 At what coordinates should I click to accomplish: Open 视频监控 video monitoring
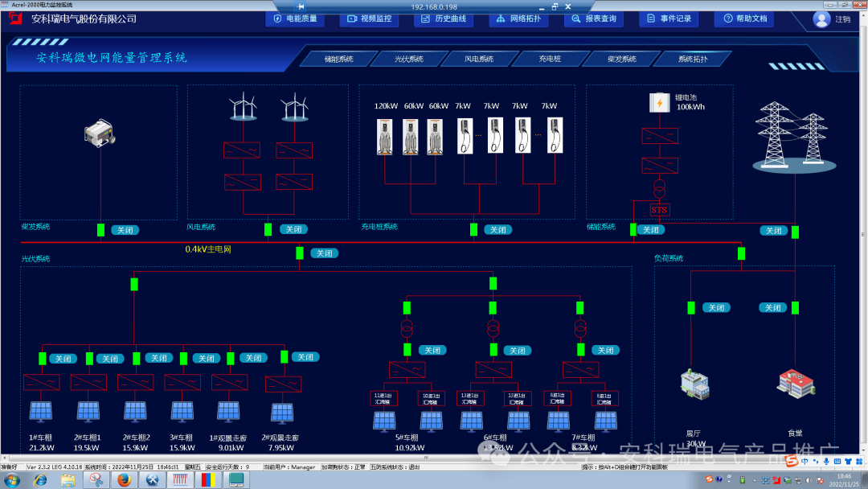pos(369,18)
